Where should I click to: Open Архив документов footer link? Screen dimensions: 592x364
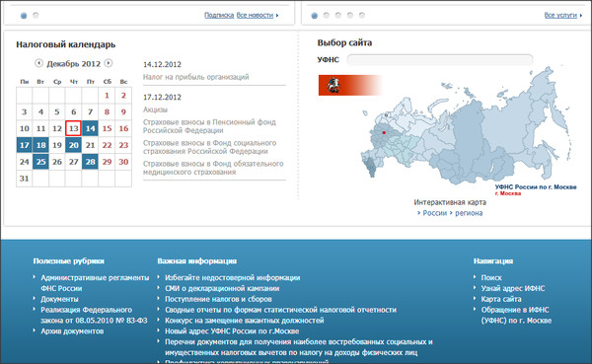[x=72, y=331]
